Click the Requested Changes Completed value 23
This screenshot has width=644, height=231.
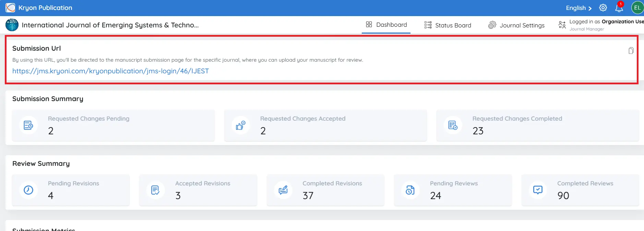[x=478, y=131]
